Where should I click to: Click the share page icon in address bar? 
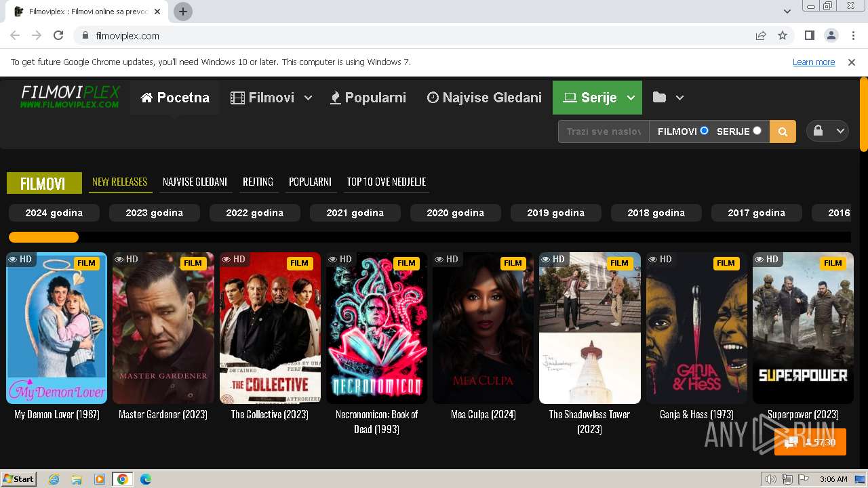tap(761, 36)
